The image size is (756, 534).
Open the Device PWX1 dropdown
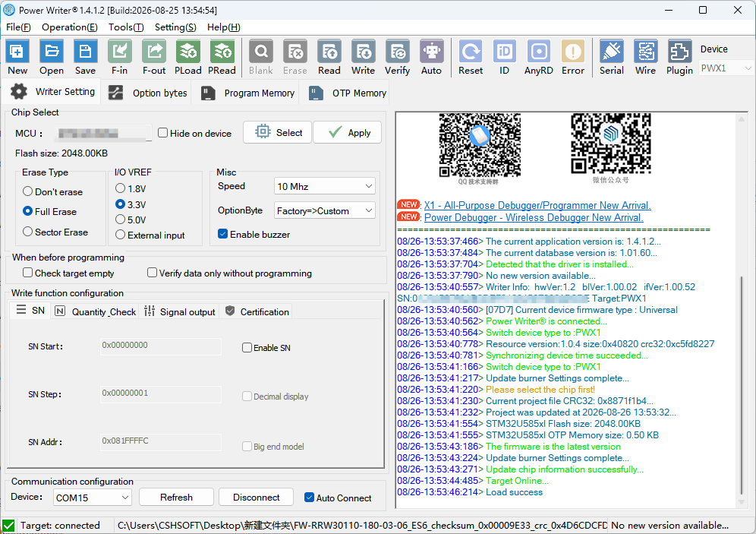point(726,68)
